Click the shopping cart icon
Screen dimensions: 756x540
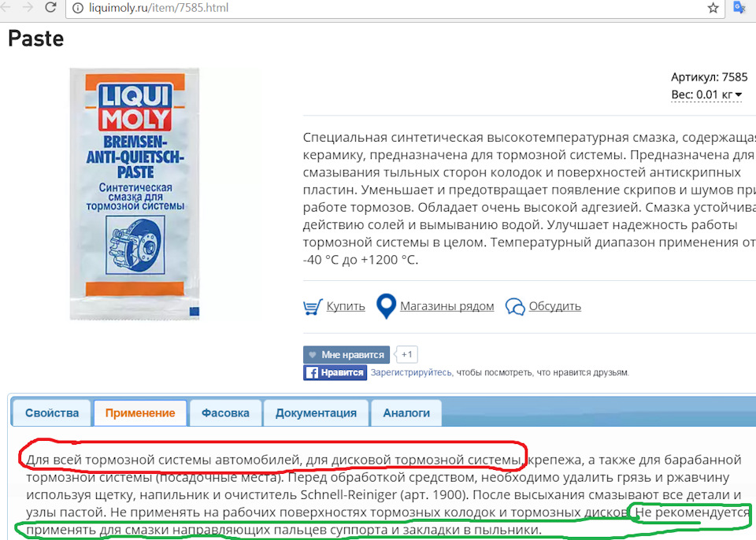tap(313, 306)
